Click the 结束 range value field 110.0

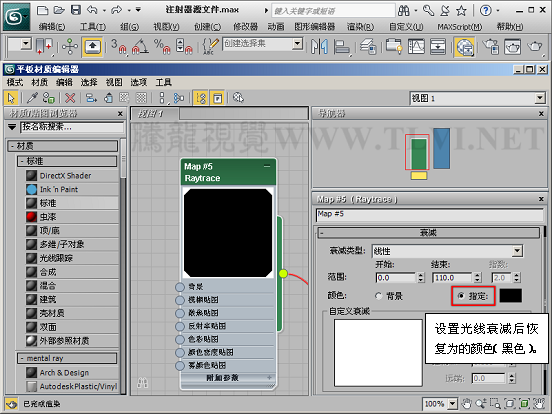(x=452, y=278)
